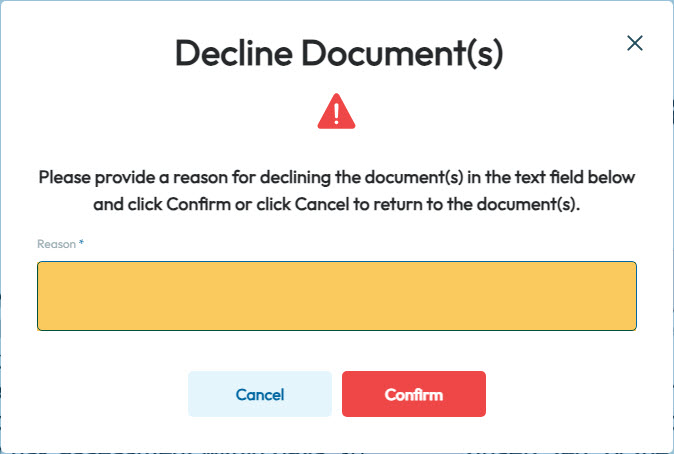This screenshot has width=674, height=454.
Task: Click the exclamation mark inside warning triangle
Action: 336,113
